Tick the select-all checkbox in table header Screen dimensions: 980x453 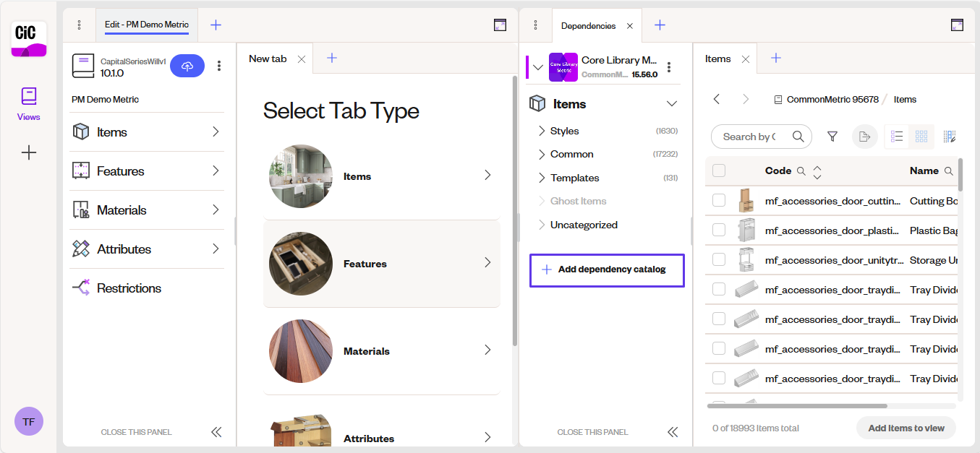(x=719, y=171)
